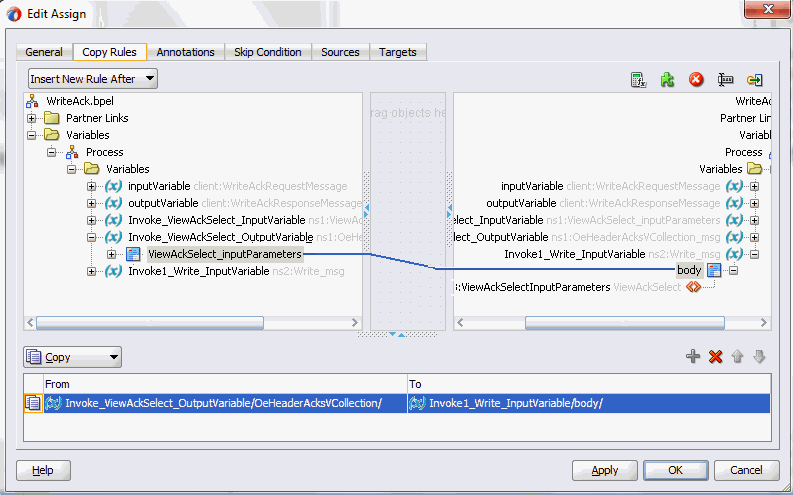This screenshot has height=495, width=793.
Task: Click the copy rule row icon
Action: (x=33, y=403)
